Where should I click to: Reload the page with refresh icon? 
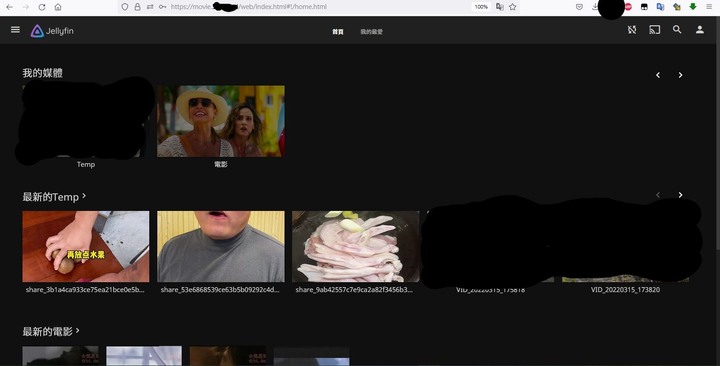point(42,7)
